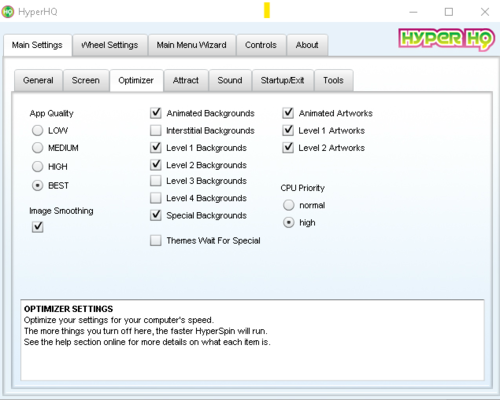
Task: Set App Quality to HIGH
Action: point(38,166)
